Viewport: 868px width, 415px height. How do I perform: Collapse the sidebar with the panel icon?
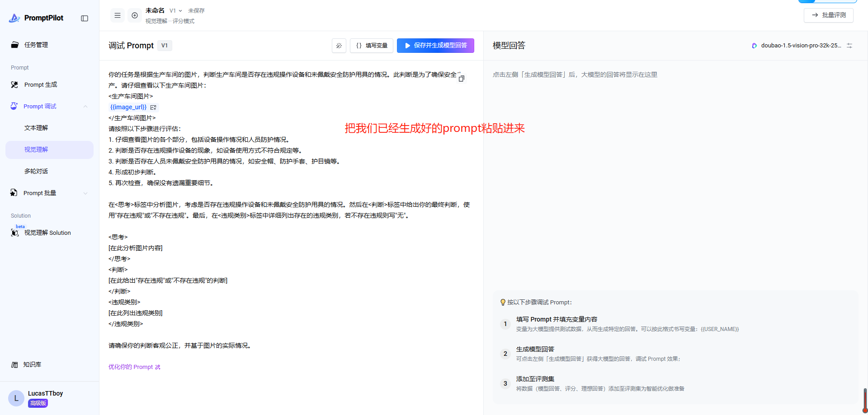[x=85, y=18]
